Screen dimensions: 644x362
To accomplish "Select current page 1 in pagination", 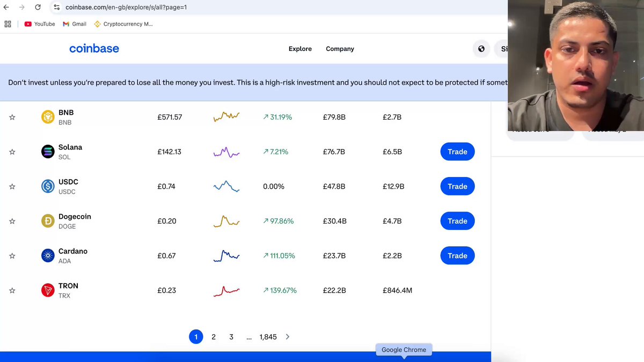I will tap(196, 337).
